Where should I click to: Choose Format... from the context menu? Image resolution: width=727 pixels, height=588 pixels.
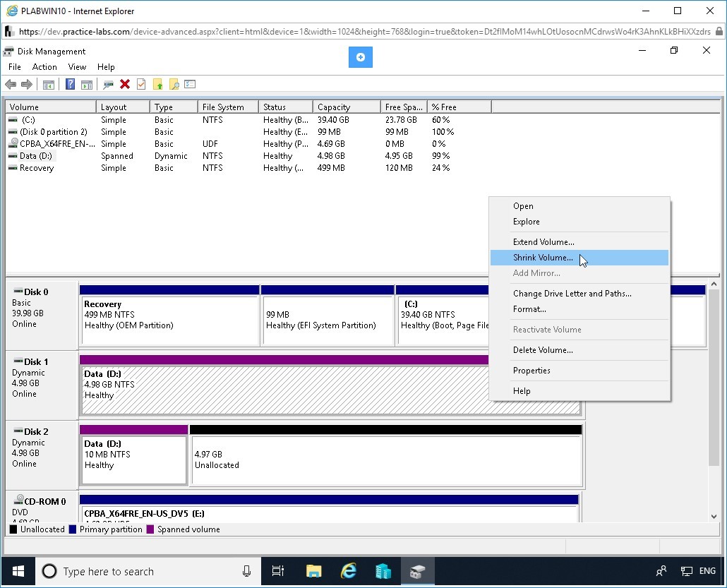click(x=579, y=309)
